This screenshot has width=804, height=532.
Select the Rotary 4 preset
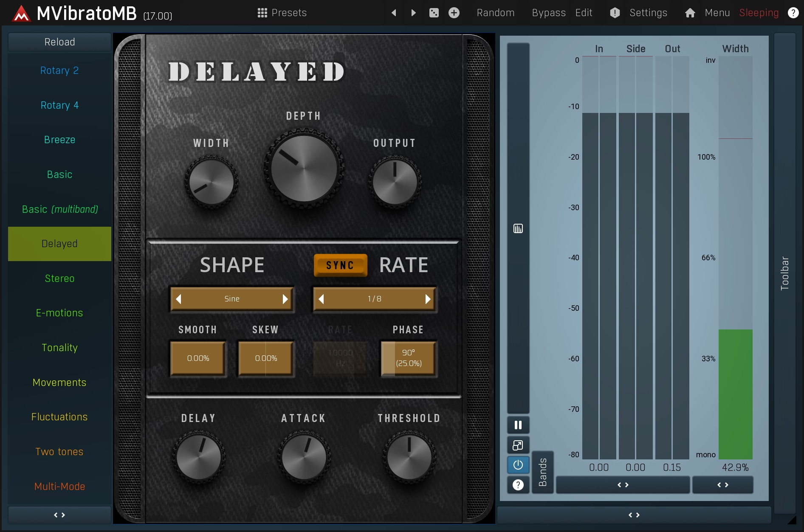59,105
